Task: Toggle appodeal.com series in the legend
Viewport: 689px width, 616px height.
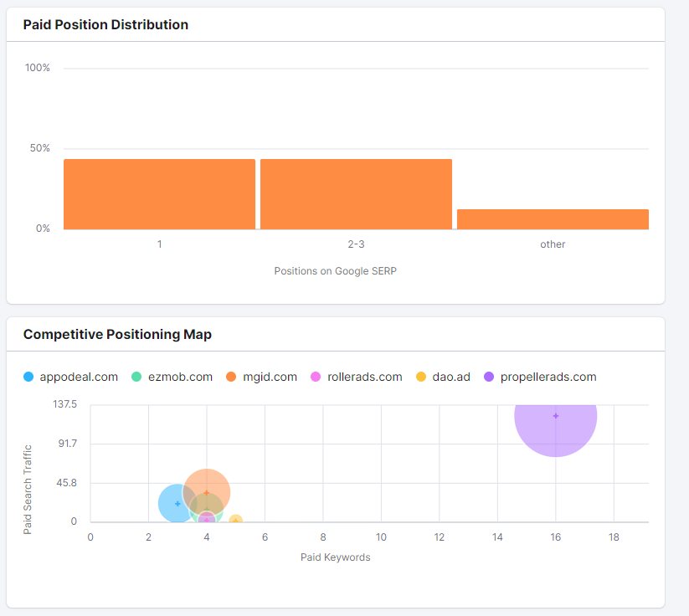Action: [71, 377]
